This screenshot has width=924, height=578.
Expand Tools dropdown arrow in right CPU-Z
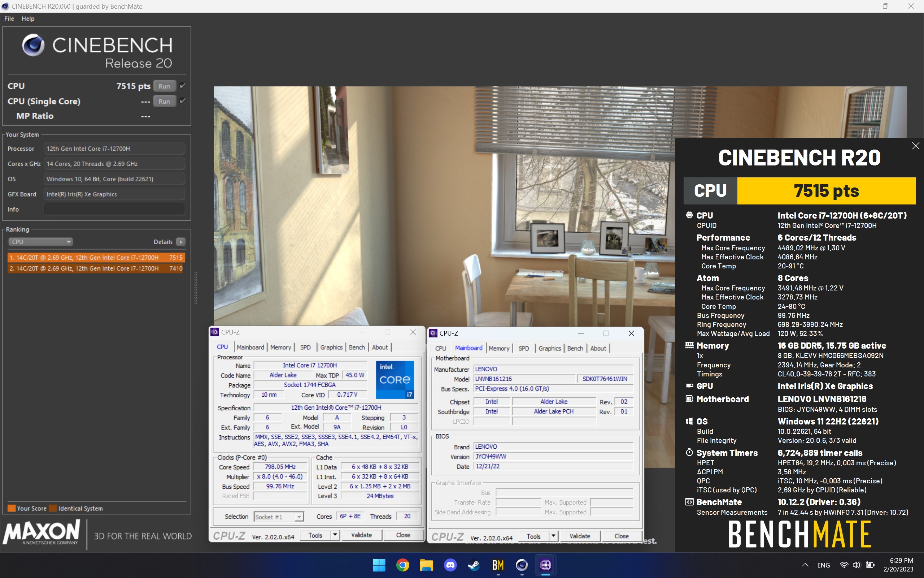(x=553, y=536)
